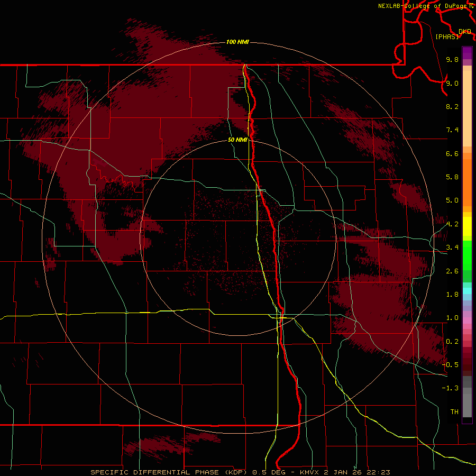This screenshot has height=476, width=476.
Task: Click the cyan colorbar segment
Action: tap(467, 291)
